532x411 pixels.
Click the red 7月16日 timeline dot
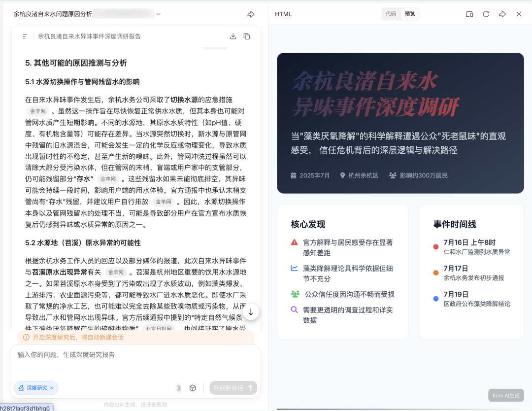pyautogui.click(x=435, y=247)
